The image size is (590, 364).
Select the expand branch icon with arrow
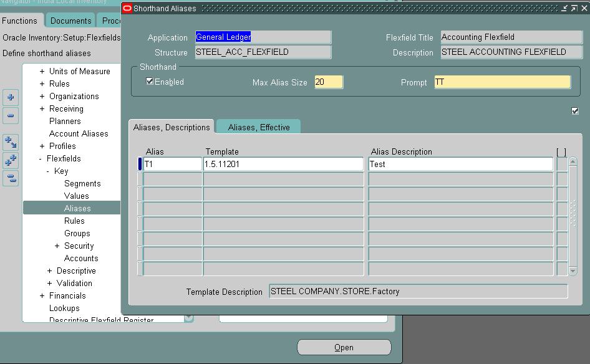click(10, 142)
